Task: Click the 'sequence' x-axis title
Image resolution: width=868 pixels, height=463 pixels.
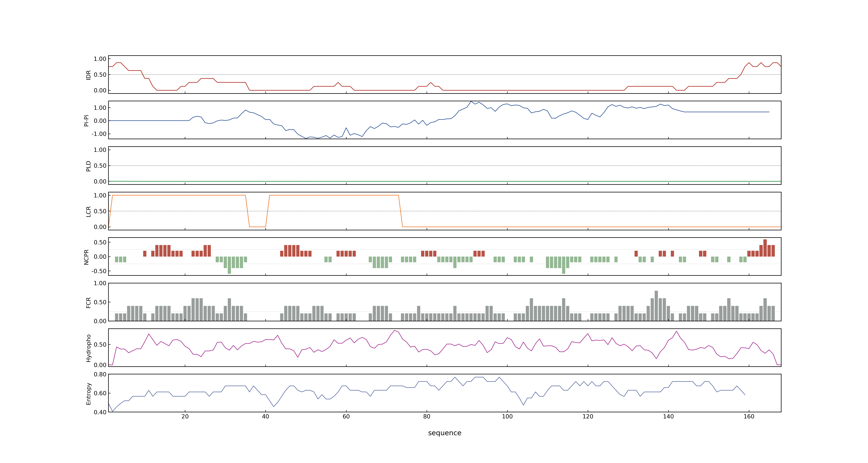Action: pos(444,433)
